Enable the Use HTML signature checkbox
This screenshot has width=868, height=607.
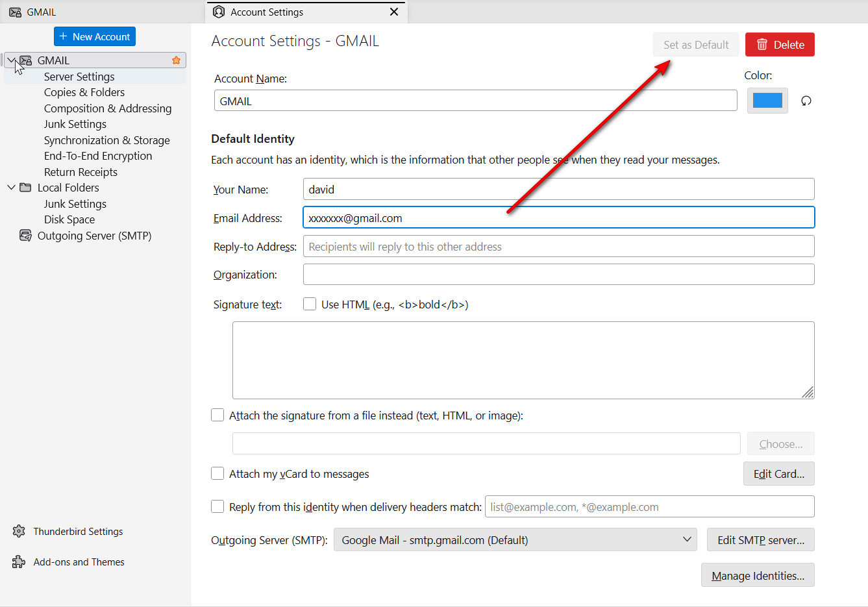tap(310, 304)
